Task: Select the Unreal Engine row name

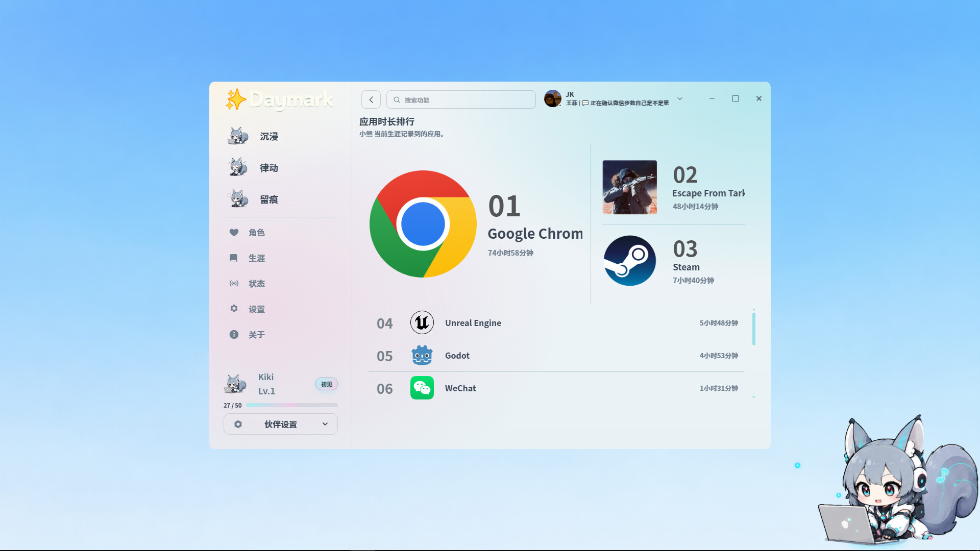Action: [x=473, y=323]
